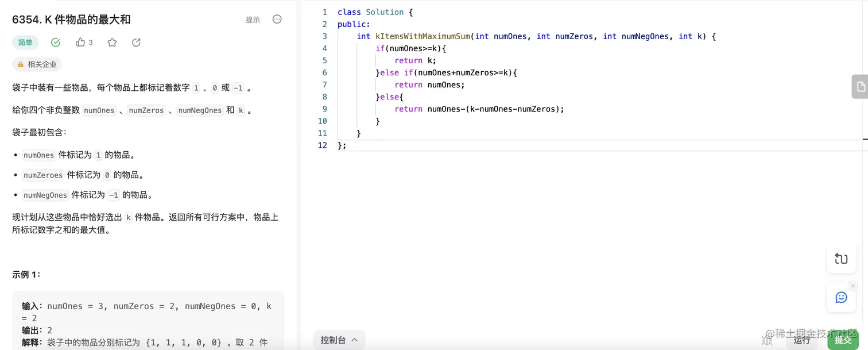Expand the 控制台 console panel

[x=339, y=340]
